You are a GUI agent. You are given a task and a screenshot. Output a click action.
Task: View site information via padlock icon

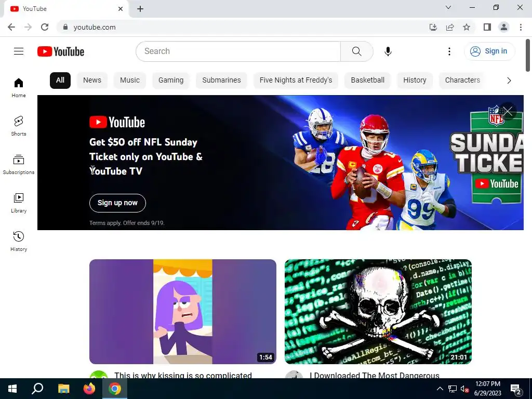[65, 27]
